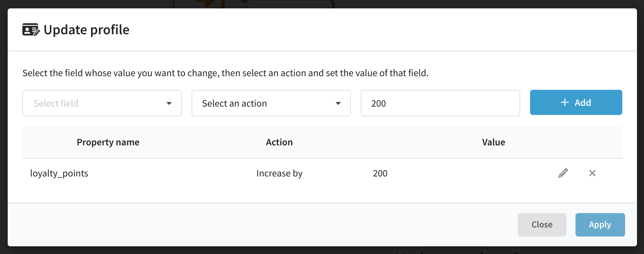Edit the loyalty_points row with the pencil icon
Screen dimensions: 644x254
(x=563, y=173)
